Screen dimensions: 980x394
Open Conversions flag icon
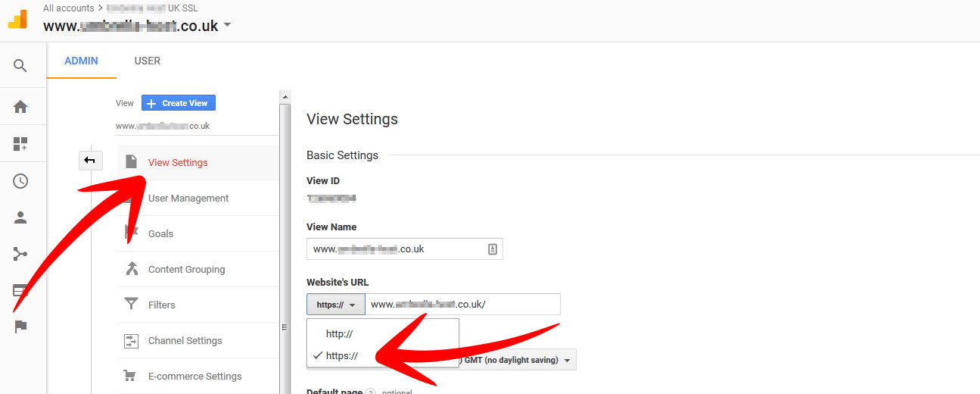[20, 327]
